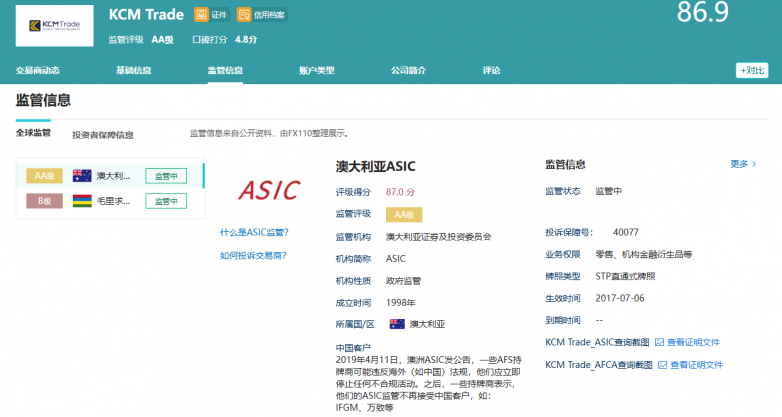Click the STP直通式牌照 license type value
Viewport: 782px width, 417px height.
coord(625,276)
